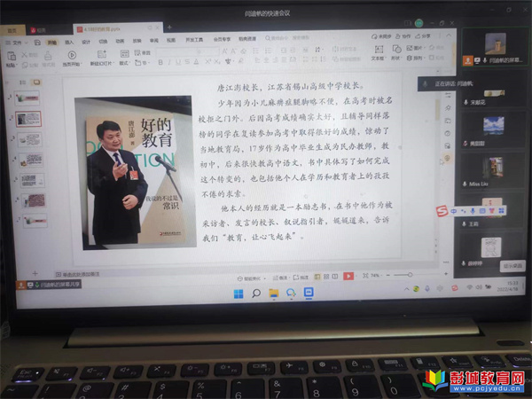Select the 好的教育 pptx document tab
Image resolution: width=532 pixels, height=399 pixels.
117,29
